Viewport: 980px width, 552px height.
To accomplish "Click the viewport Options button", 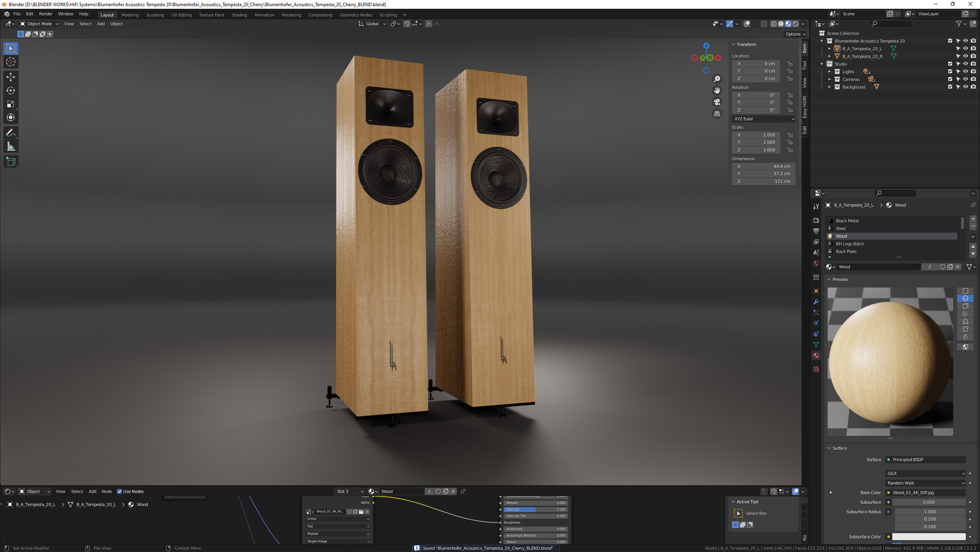I will pos(794,34).
